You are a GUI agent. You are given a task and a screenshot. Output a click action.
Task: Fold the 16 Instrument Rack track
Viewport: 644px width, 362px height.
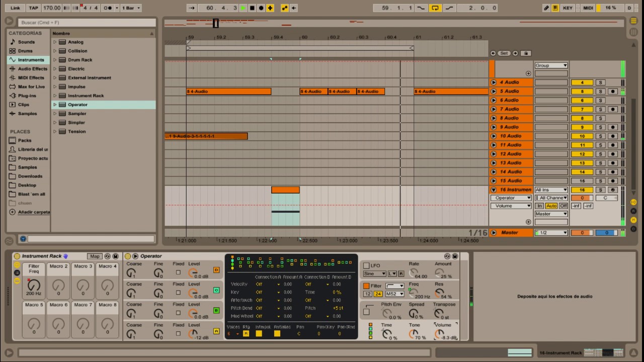click(x=494, y=190)
